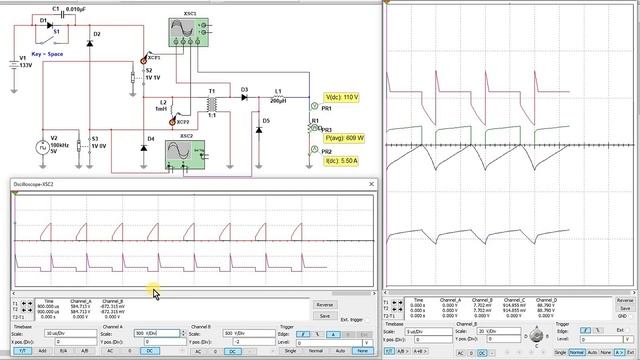Select the V1 133V battery source
The image size is (640, 360).
pos(14,64)
